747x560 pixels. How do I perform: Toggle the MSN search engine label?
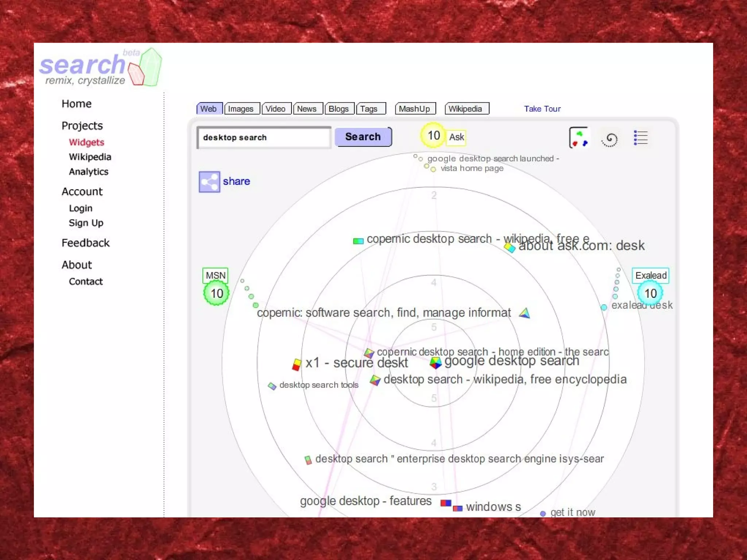coord(216,275)
